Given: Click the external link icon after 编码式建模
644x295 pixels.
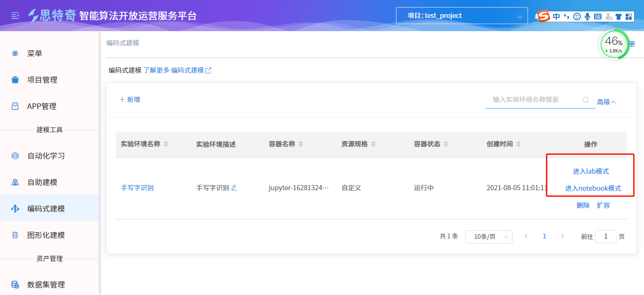Looking at the screenshot, I should click(208, 70).
